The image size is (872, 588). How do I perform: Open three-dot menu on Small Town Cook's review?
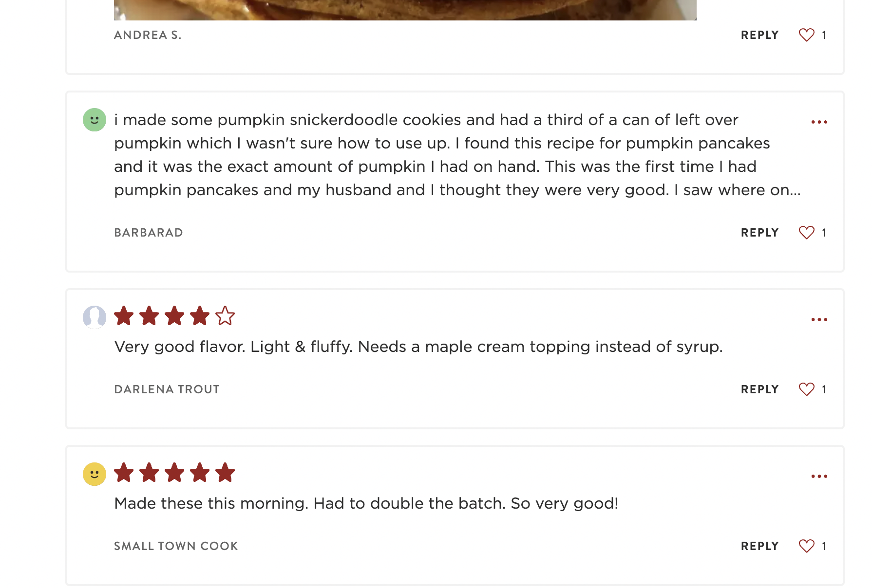(819, 476)
